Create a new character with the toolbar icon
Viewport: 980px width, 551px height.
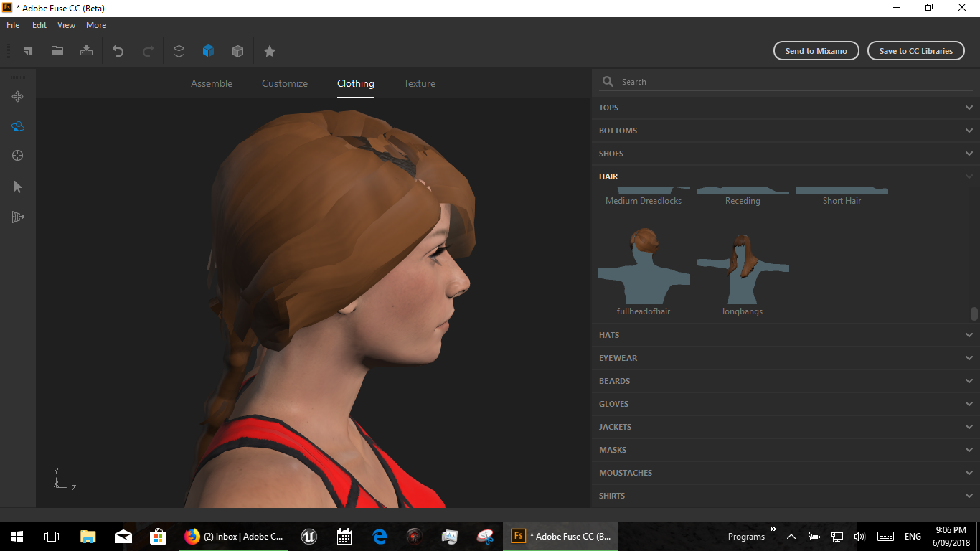point(28,51)
